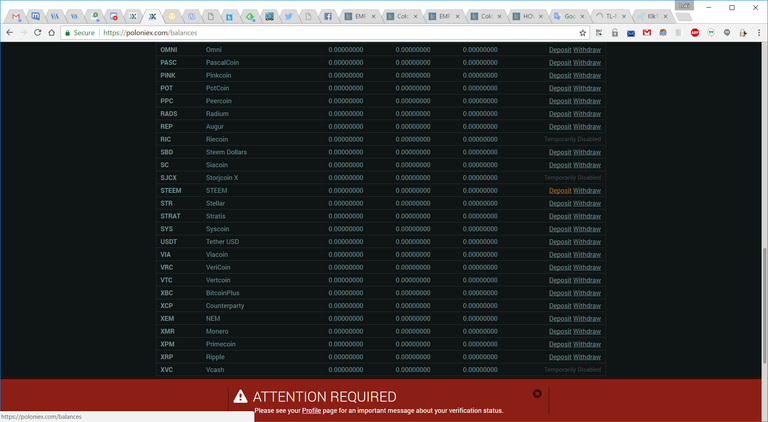Viewport: 768px width, 422px height.
Task: Dismiss the Attention Required banner
Action: click(x=537, y=394)
